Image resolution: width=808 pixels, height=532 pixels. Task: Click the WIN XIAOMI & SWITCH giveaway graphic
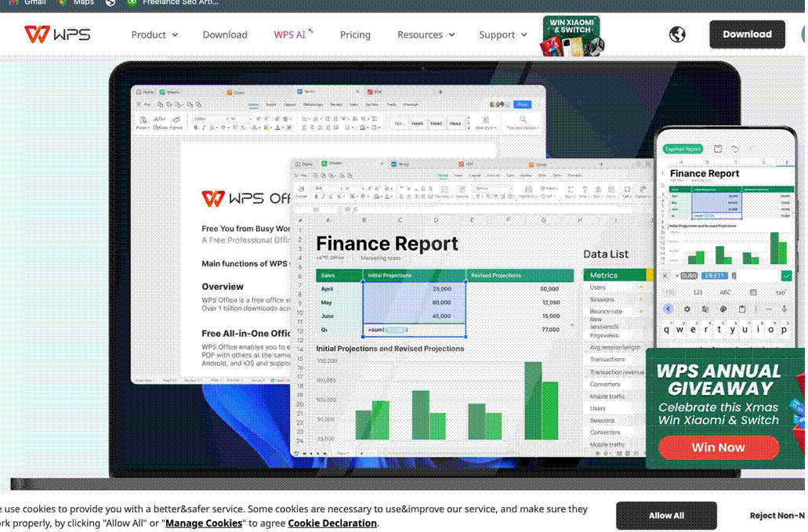click(571, 33)
